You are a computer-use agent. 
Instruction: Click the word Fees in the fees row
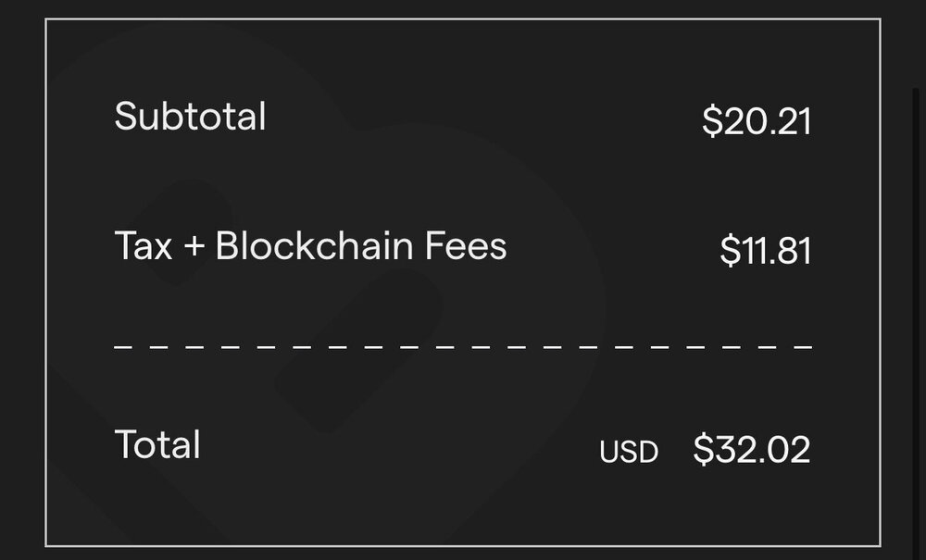tap(466, 246)
